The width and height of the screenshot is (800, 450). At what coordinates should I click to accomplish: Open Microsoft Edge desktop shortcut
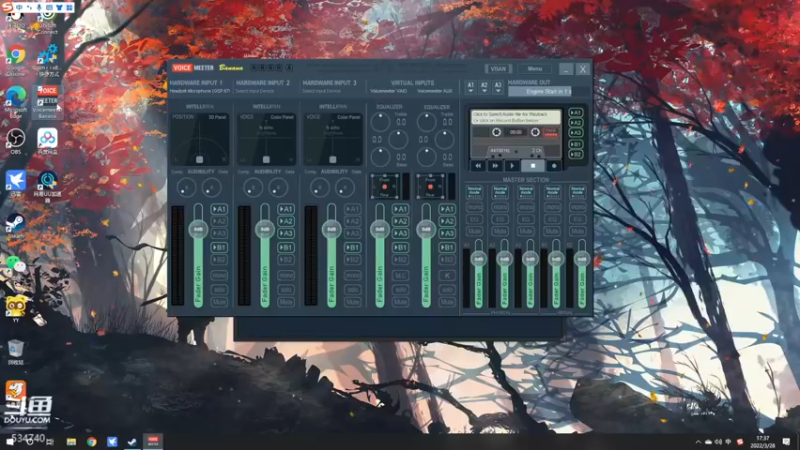16,102
